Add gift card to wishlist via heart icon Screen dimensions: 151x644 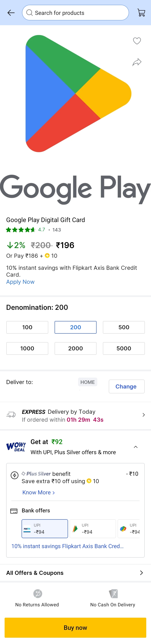coord(137,41)
